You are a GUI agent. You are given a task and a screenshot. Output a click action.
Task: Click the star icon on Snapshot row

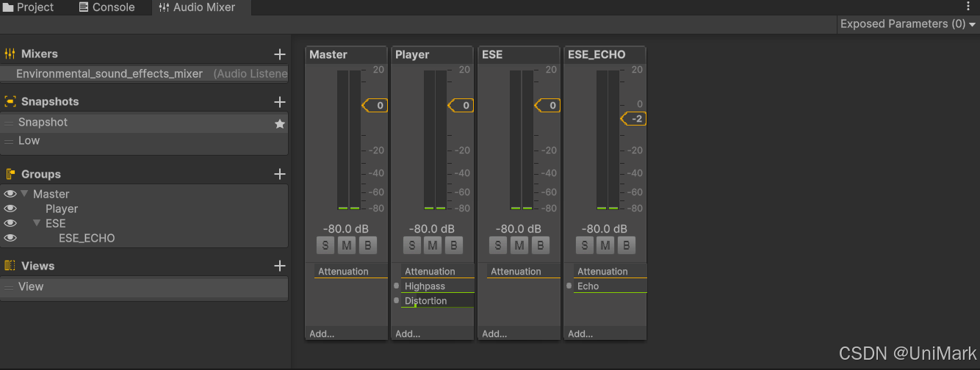(279, 124)
